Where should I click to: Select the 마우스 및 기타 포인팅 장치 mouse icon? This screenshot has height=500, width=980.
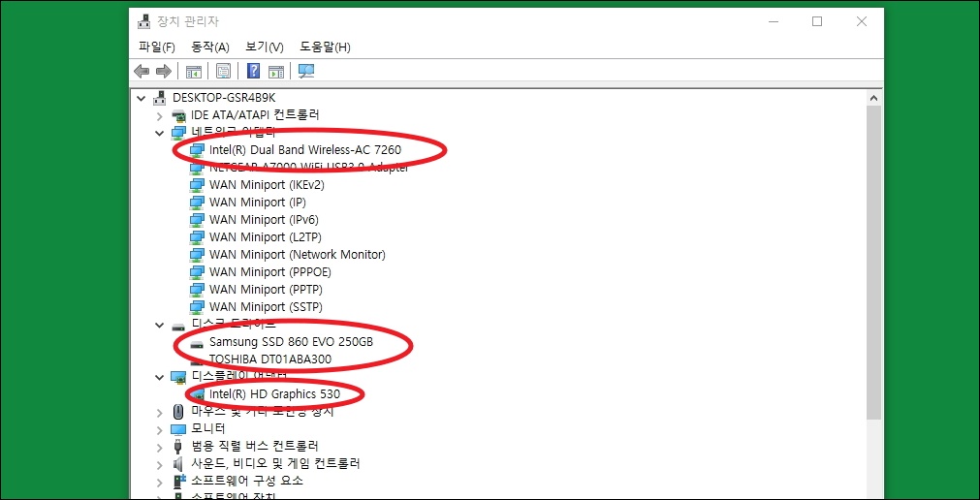point(178,411)
